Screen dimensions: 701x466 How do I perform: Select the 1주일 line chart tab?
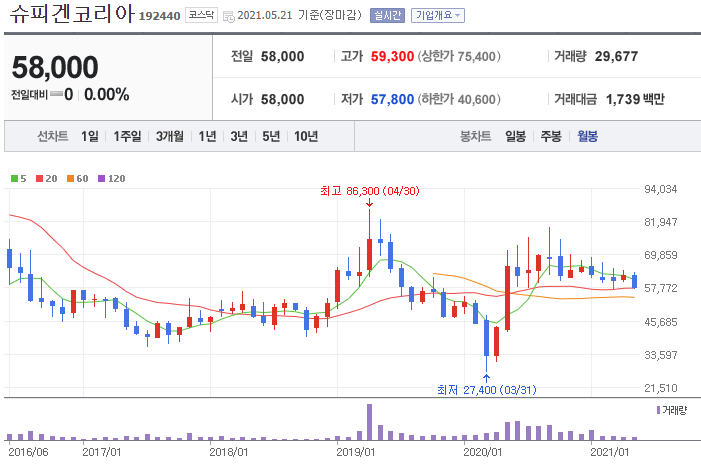pyautogui.click(x=127, y=136)
